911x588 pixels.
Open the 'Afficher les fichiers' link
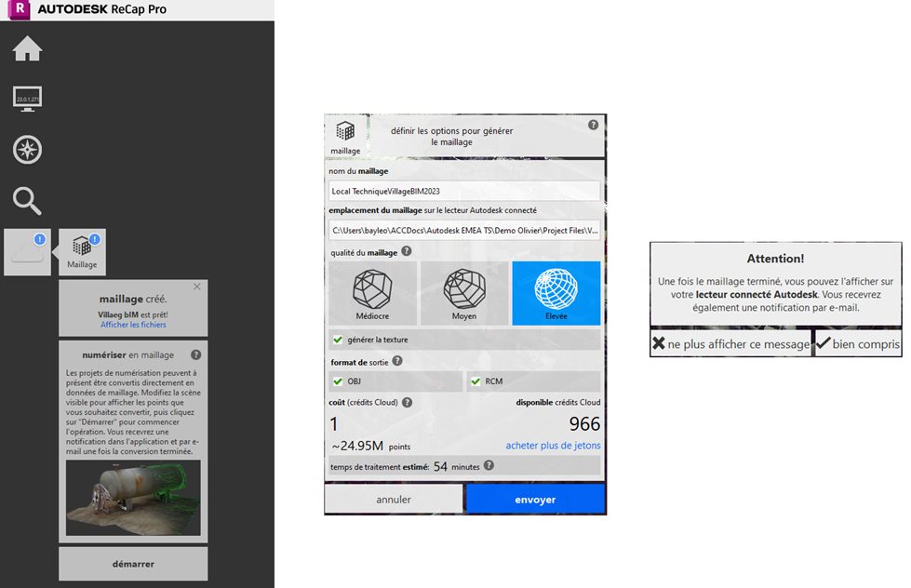click(133, 325)
